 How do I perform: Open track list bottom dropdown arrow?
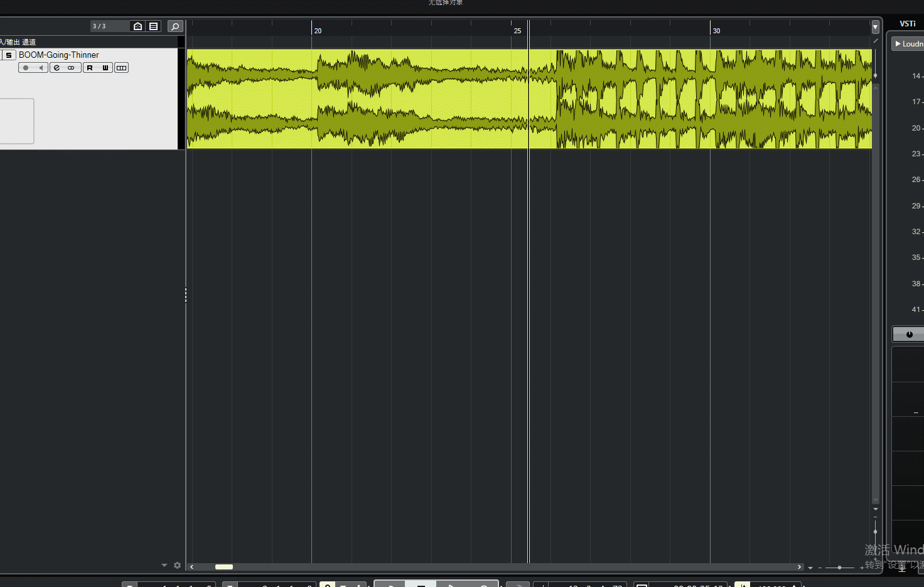coord(164,566)
